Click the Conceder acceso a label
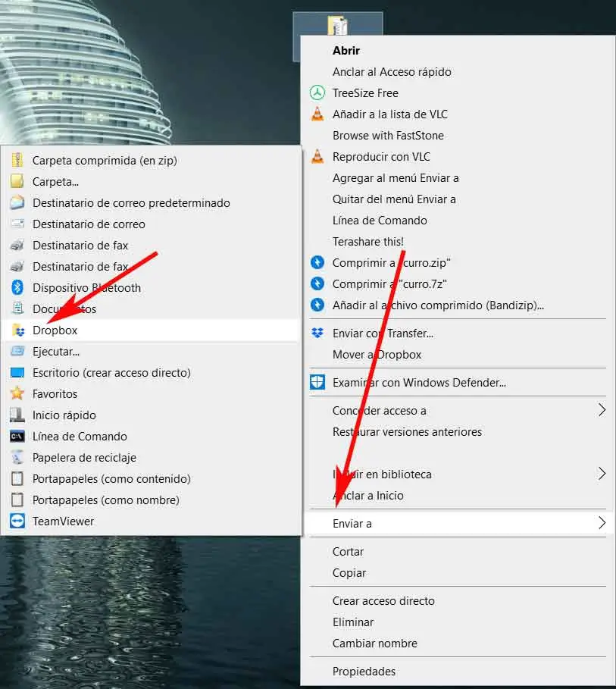 (379, 410)
